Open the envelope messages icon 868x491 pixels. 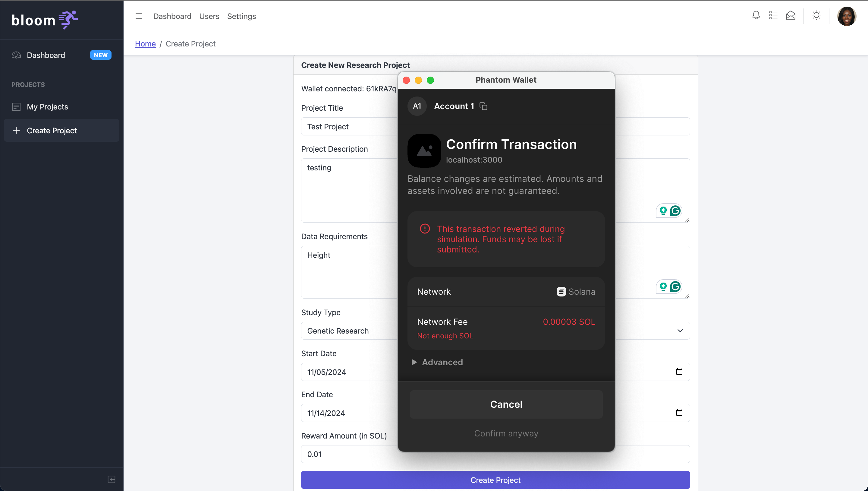point(791,15)
